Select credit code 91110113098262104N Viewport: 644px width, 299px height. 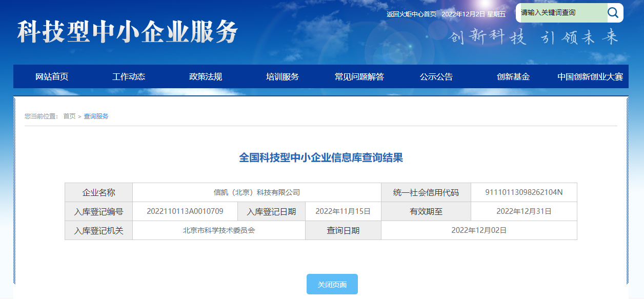[x=524, y=192]
